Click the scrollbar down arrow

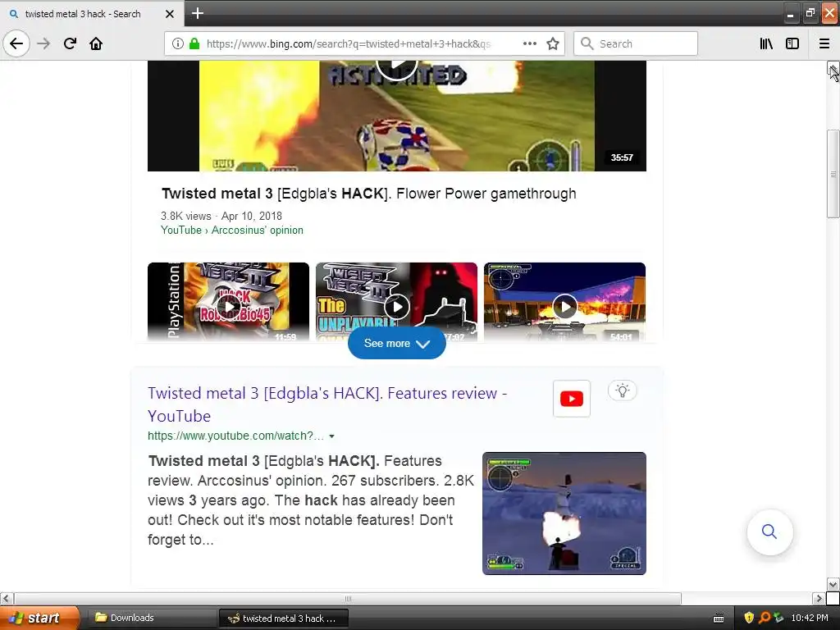click(833, 584)
